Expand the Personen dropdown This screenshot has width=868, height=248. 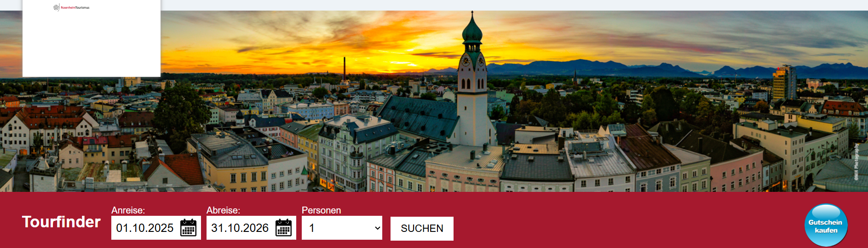342,228
